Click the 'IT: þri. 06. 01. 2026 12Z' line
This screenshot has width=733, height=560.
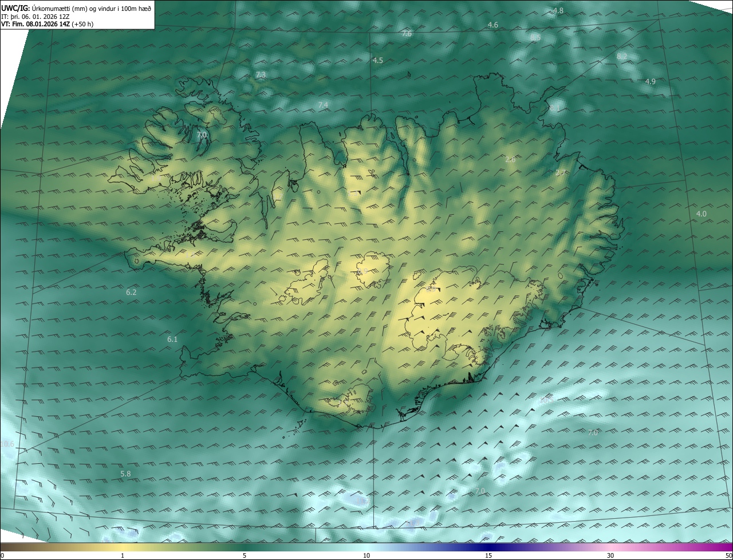pos(36,16)
